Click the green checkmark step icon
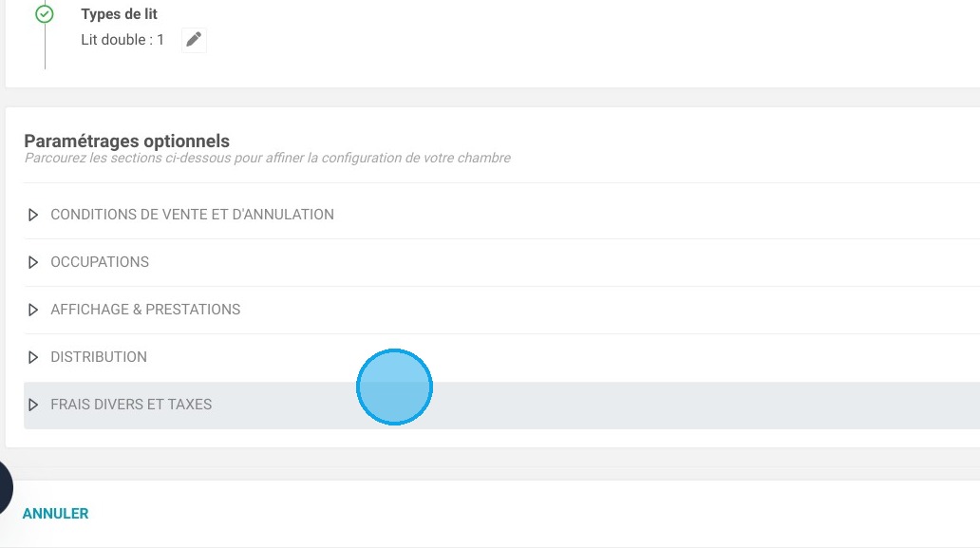Viewport: 980px width, 548px height. pos(45,13)
